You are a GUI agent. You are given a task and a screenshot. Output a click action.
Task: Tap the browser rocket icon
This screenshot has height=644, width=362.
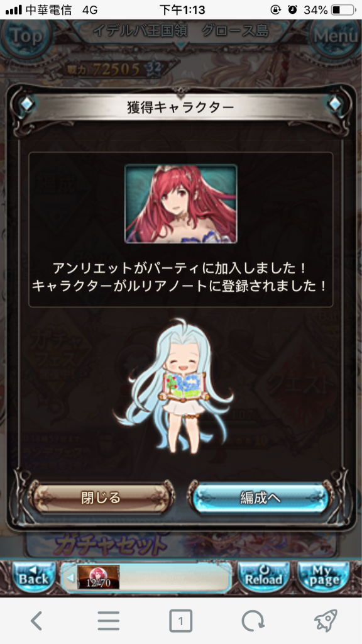[x=326, y=620]
